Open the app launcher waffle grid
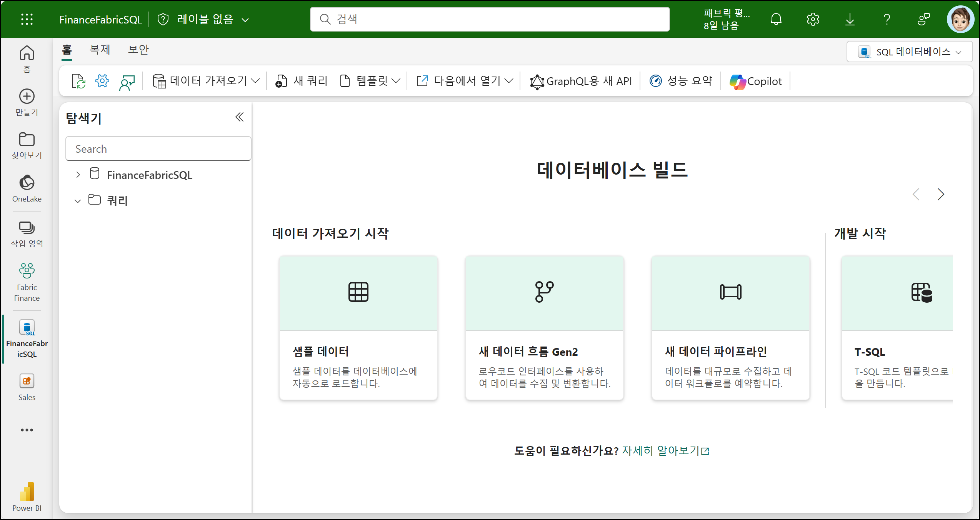Screen dimensions: 980x520 (x=27, y=19)
